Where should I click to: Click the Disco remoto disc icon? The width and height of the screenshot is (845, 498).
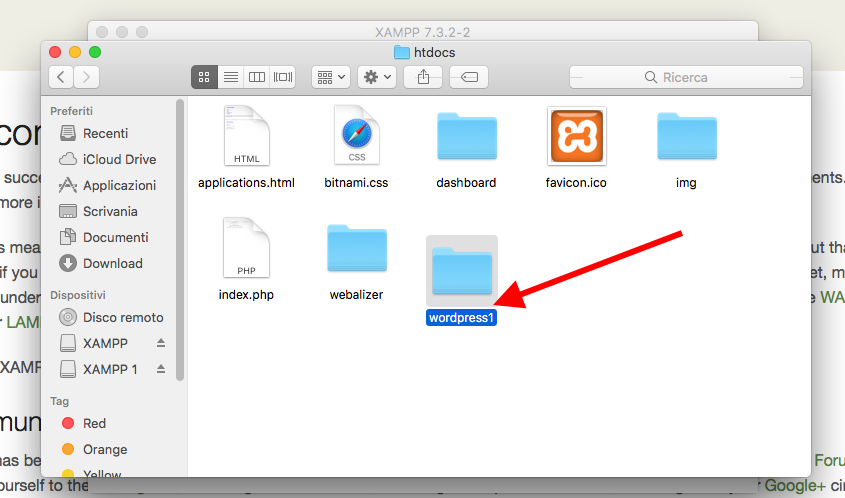point(68,317)
